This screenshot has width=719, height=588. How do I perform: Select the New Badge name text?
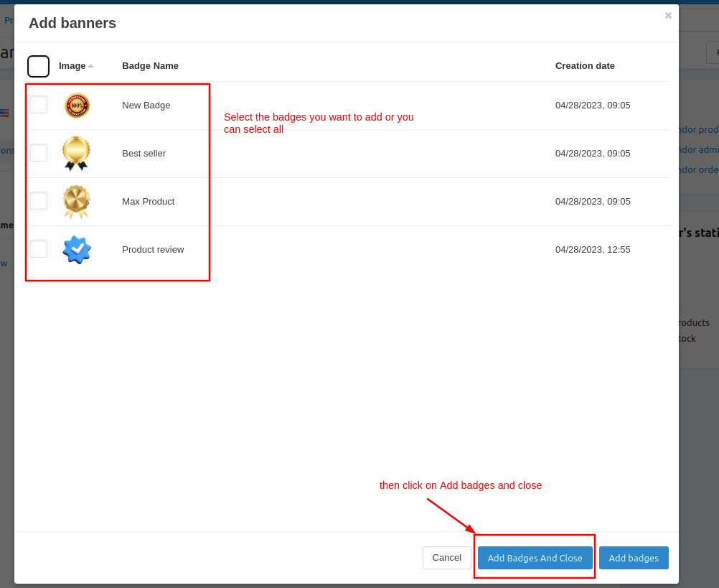coord(146,106)
